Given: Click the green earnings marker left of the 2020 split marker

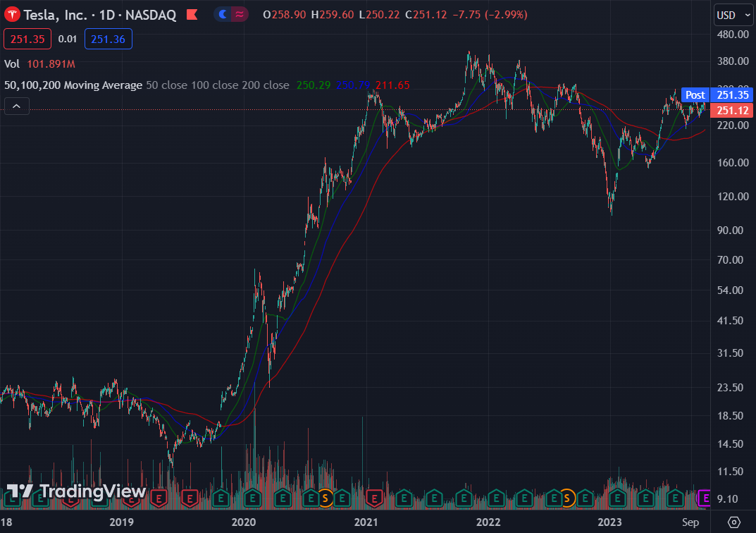Looking at the screenshot, I should click(311, 498).
